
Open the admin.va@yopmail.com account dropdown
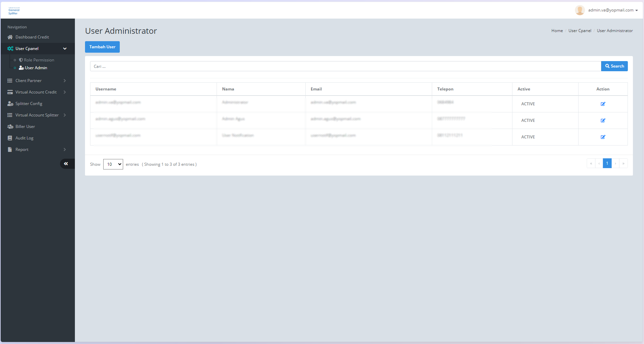click(613, 10)
